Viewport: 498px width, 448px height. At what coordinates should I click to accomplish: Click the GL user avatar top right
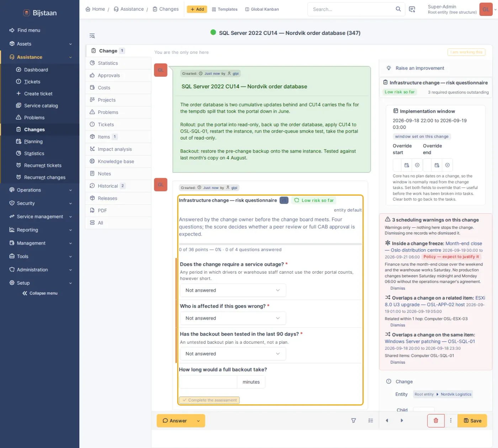(x=486, y=9)
